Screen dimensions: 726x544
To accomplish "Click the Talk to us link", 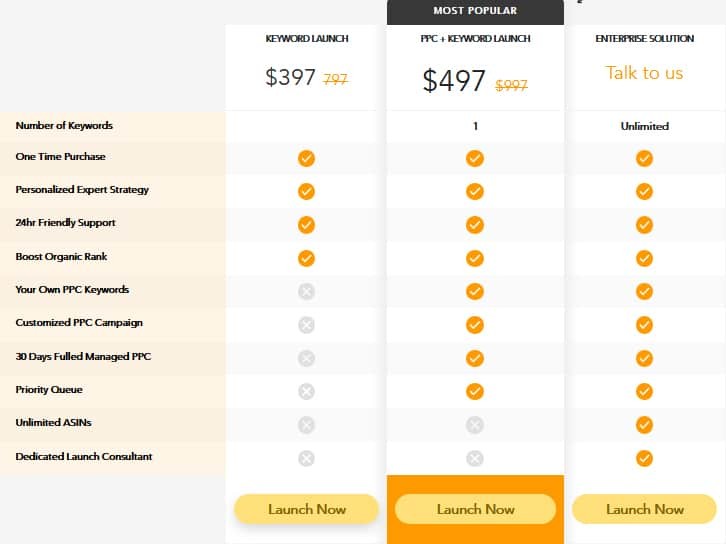I will (644, 73).
